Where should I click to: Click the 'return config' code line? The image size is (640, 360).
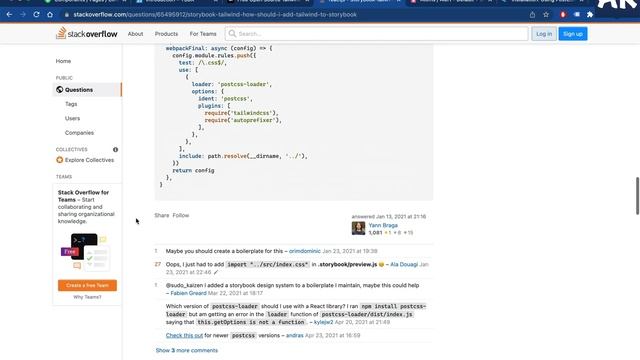pyautogui.click(x=193, y=171)
